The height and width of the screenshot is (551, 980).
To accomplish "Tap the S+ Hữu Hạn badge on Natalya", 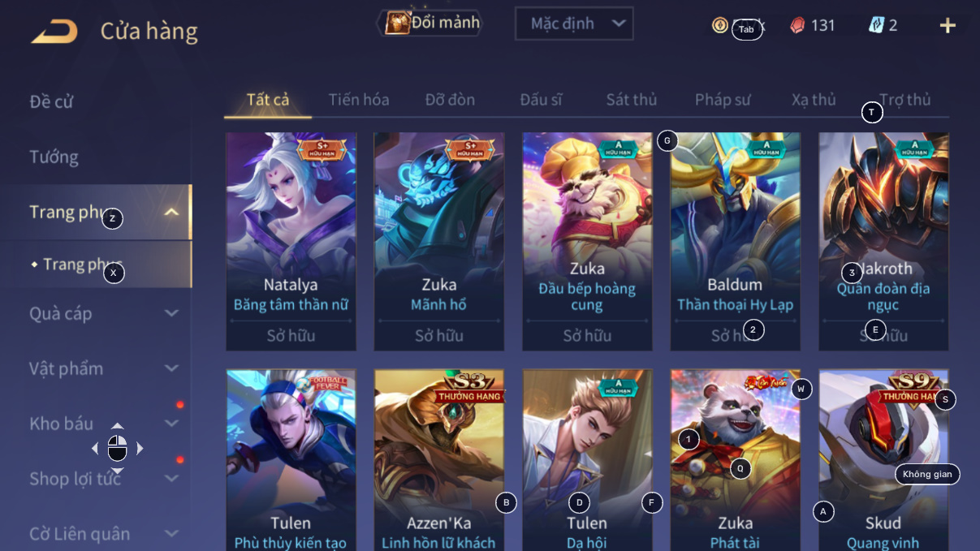I will coord(322,149).
